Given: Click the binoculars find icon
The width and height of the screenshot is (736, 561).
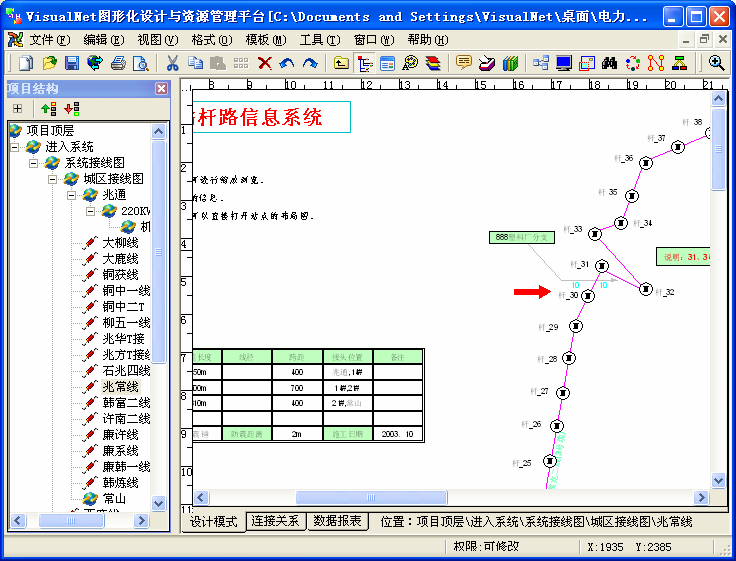Looking at the screenshot, I should pyautogui.click(x=610, y=63).
